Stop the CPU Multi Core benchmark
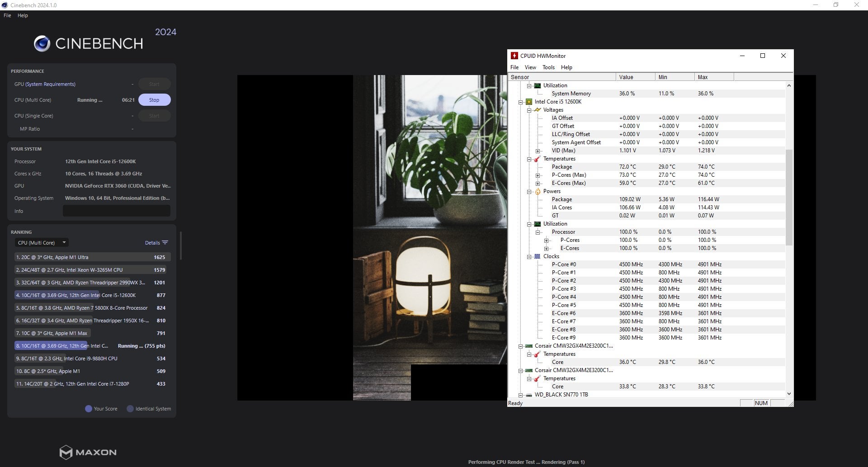The width and height of the screenshot is (868, 467). point(154,100)
